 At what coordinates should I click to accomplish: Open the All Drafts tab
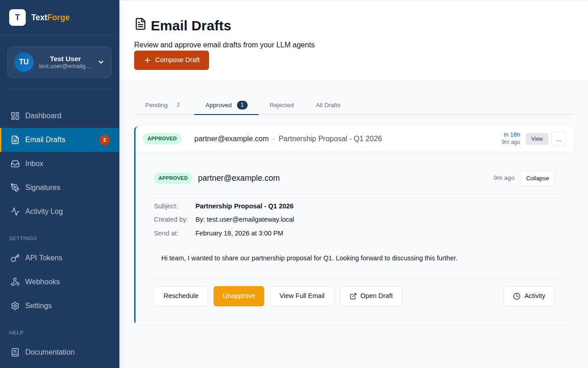click(328, 105)
